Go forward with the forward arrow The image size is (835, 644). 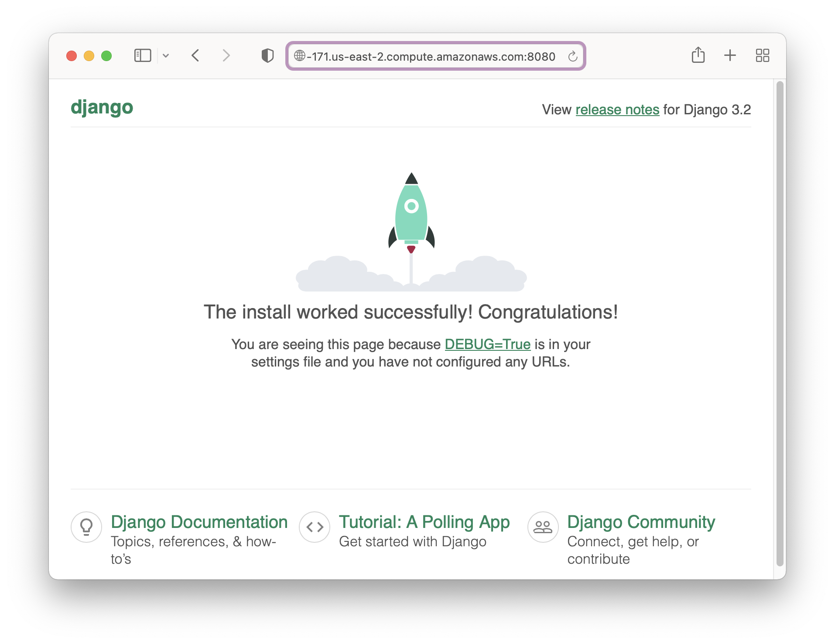(x=226, y=56)
